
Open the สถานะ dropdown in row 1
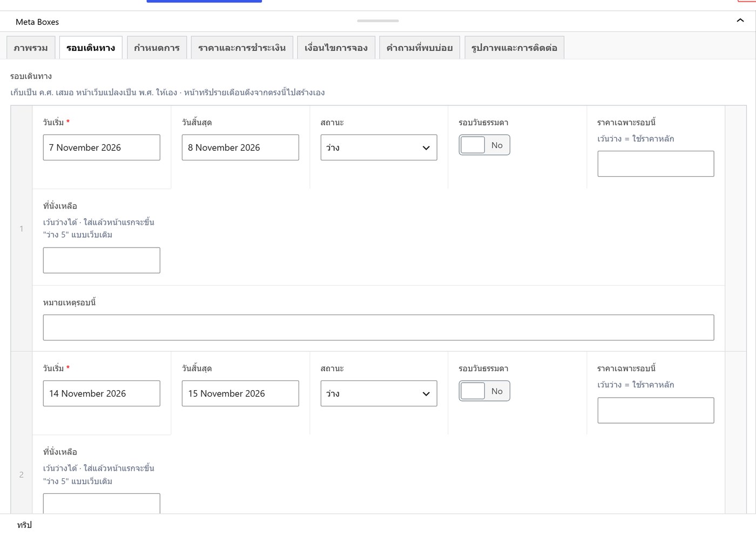pyautogui.click(x=379, y=148)
